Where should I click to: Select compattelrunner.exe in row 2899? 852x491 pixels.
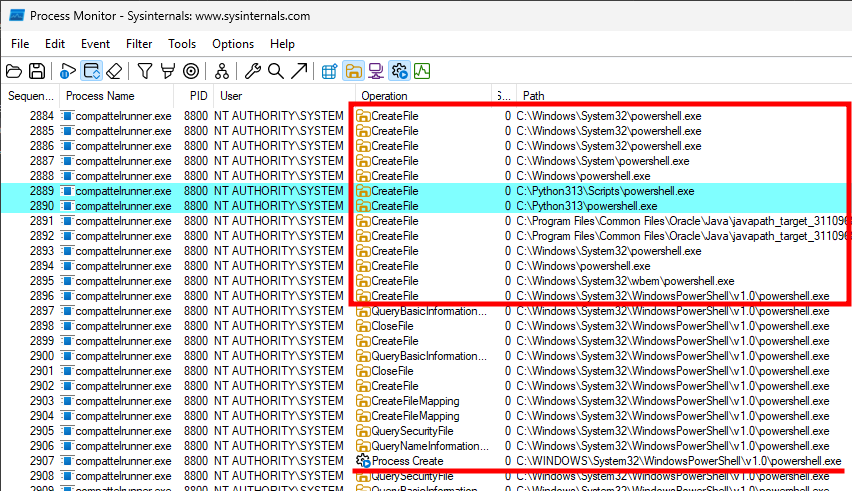(123, 341)
